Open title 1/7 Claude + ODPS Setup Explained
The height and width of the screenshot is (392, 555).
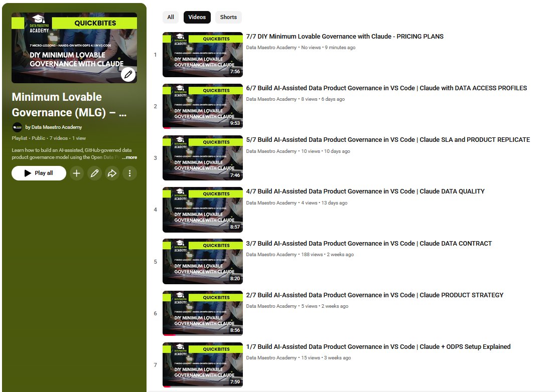(x=378, y=347)
